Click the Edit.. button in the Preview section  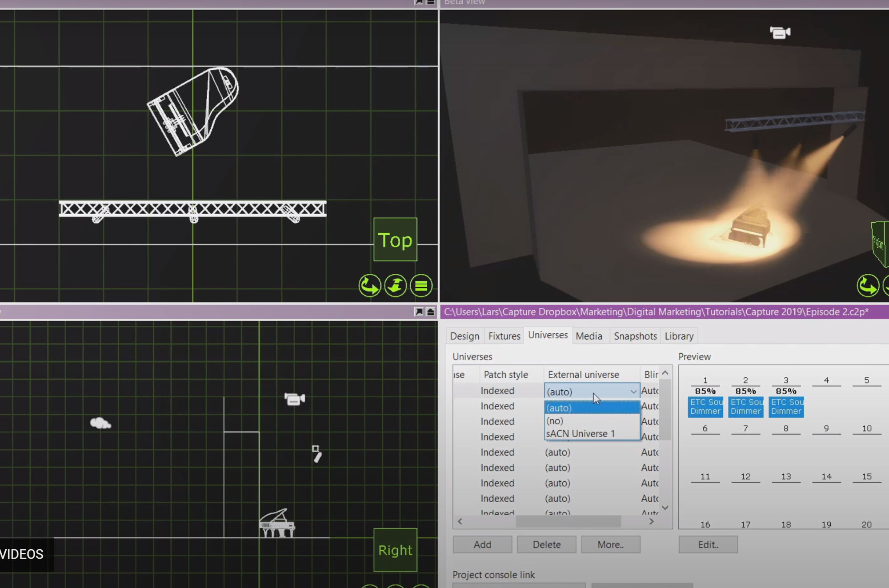(x=708, y=544)
